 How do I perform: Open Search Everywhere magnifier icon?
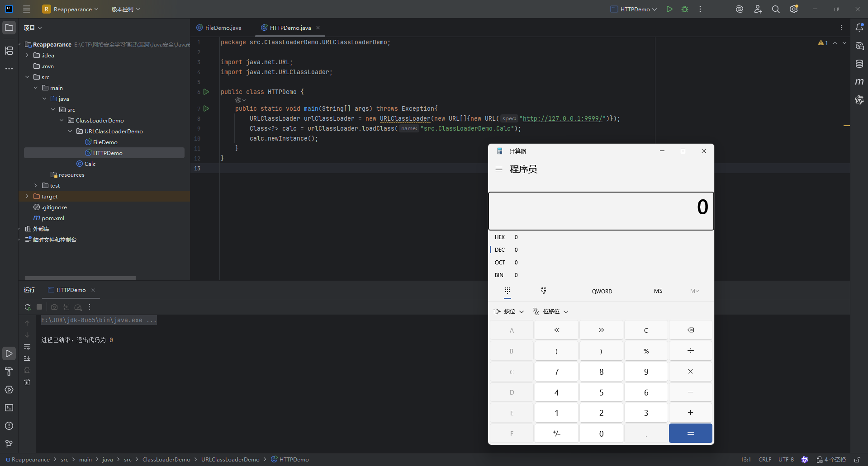pos(776,9)
